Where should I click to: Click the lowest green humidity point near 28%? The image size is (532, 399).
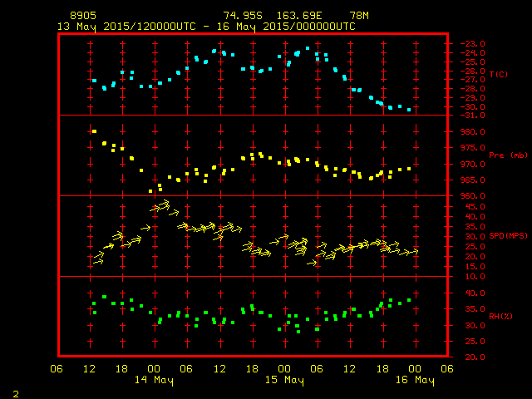click(298, 332)
